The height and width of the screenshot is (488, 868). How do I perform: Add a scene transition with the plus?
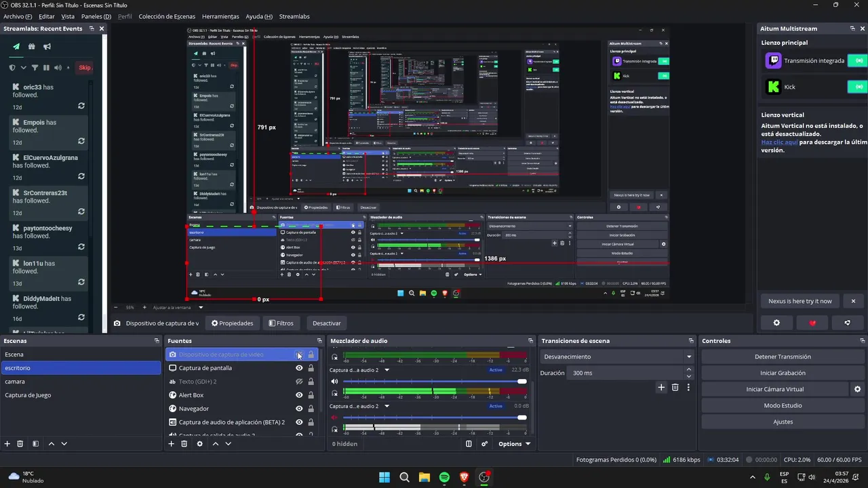661,388
